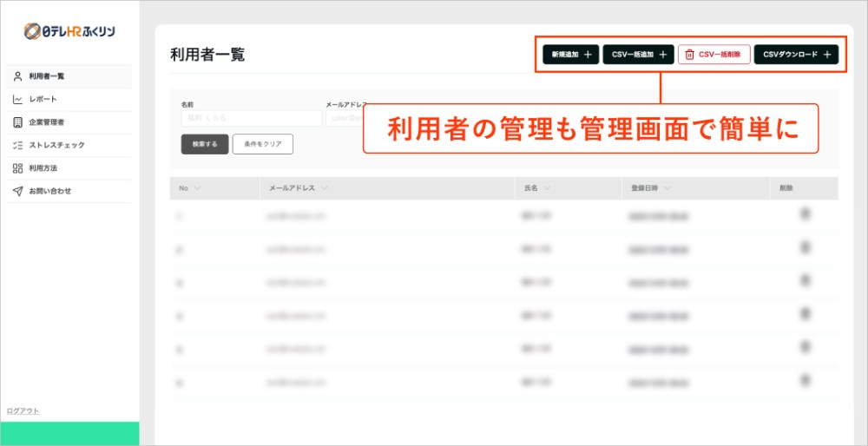Sort by the メールアドレス column chevron
Screen dimensions: 868x446
325,188
